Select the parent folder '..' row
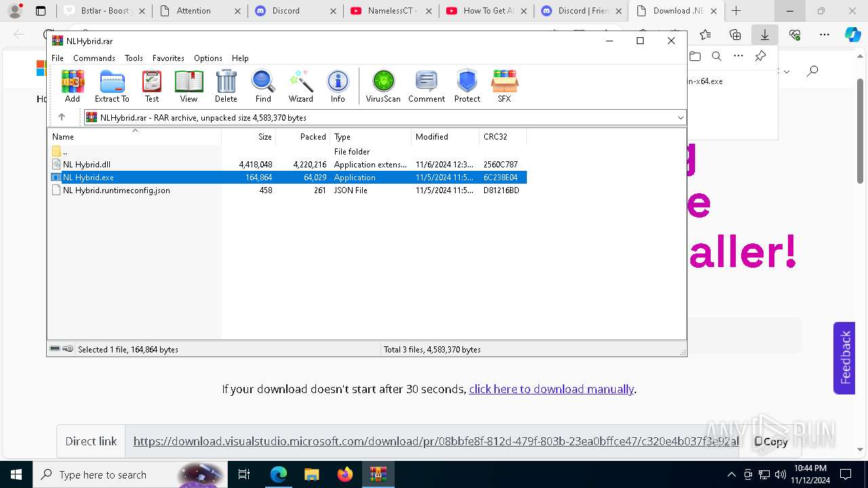Viewport: 868px width, 488px height. pyautogui.click(x=288, y=152)
